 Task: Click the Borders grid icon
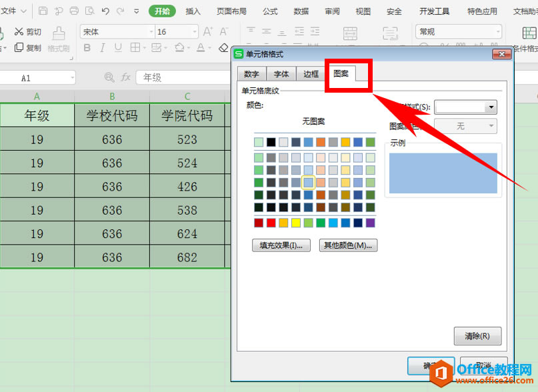tap(135, 47)
